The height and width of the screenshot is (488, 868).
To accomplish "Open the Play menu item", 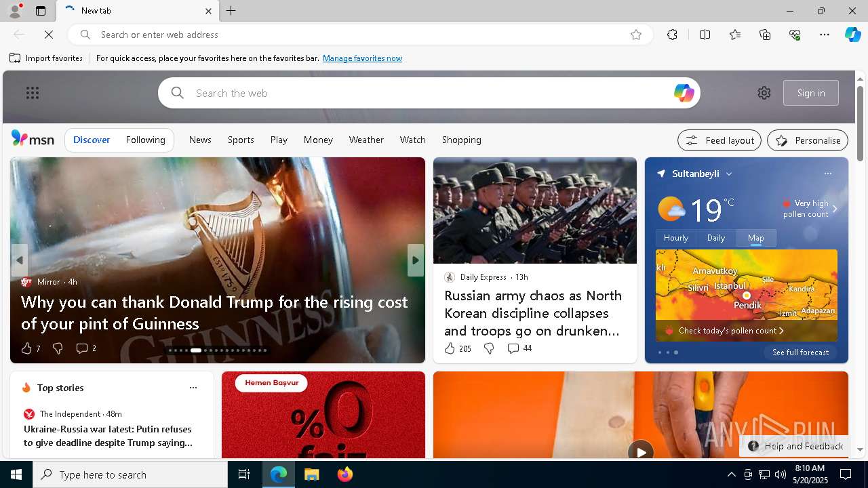I will [279, 140].
